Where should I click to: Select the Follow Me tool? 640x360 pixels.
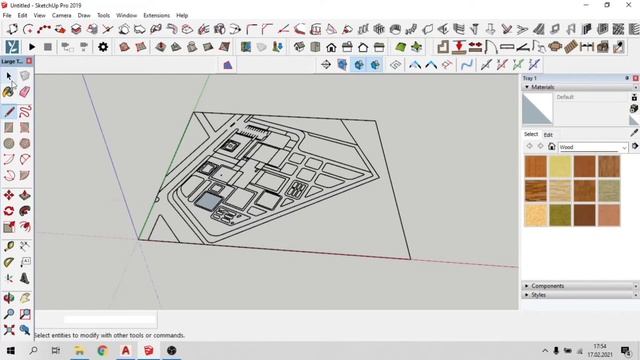24,211
